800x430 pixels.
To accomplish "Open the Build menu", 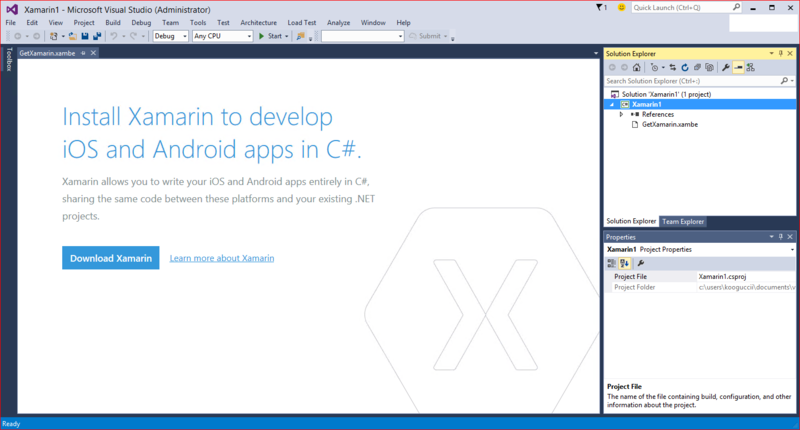I will (113, 22).
